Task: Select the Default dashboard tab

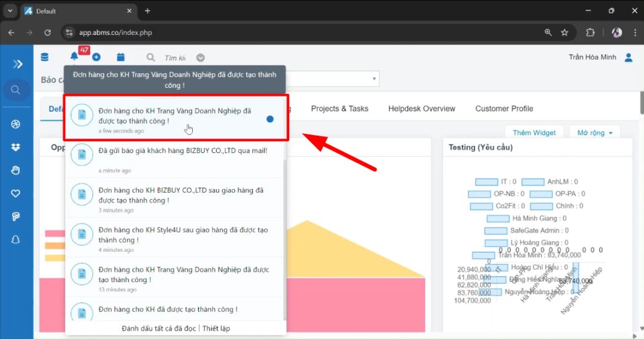Action: 56,109
